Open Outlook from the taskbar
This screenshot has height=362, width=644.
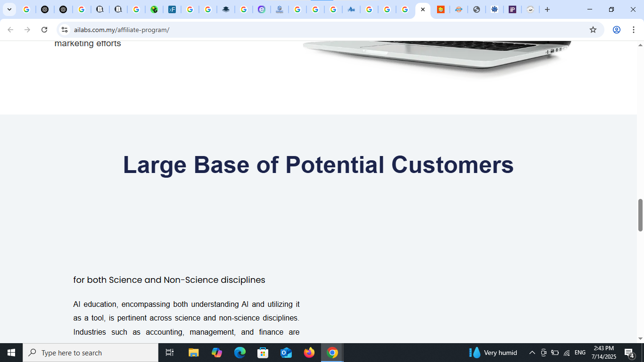(286, 353)
